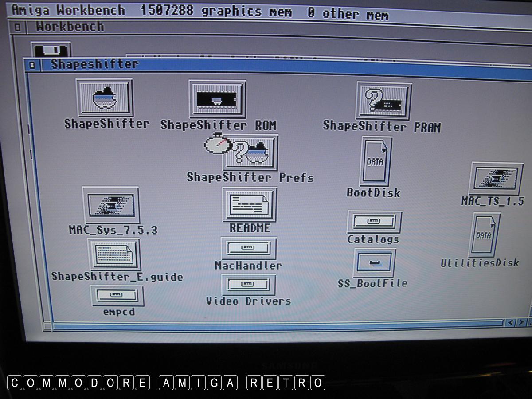
Task: Open the ShapeShifter Prefs icon
Action: point(250,153)
